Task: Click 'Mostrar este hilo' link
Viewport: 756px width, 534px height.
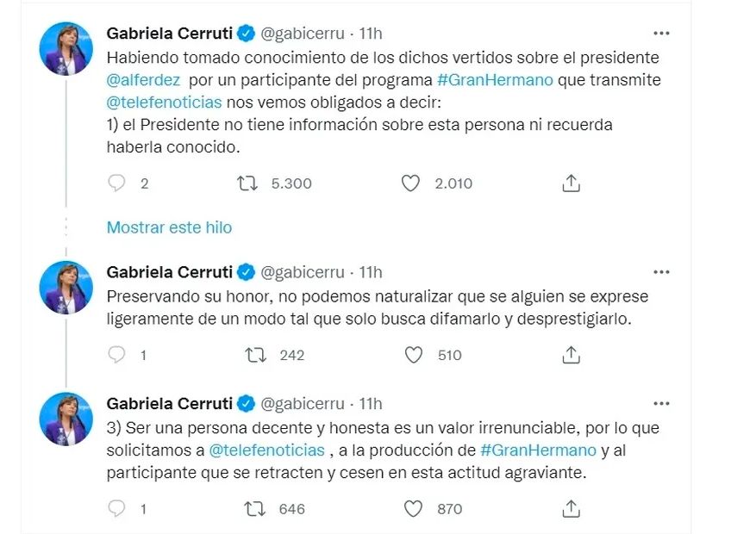Action: coord(169,227)
